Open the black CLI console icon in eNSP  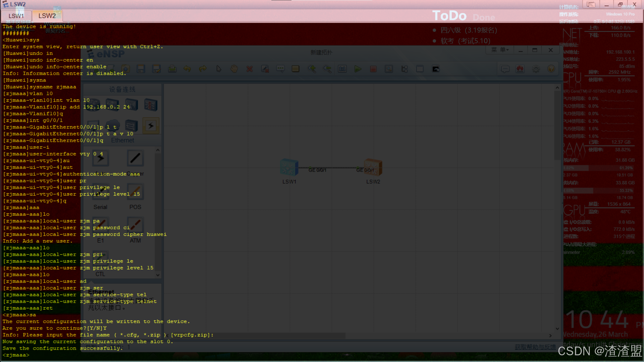click(436, 69)
